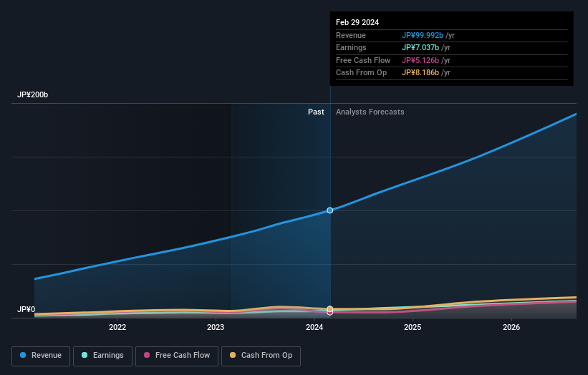Screen dimensions: 588x375
Task: Click the 2023 x-axis label
Action: point(216,328)
